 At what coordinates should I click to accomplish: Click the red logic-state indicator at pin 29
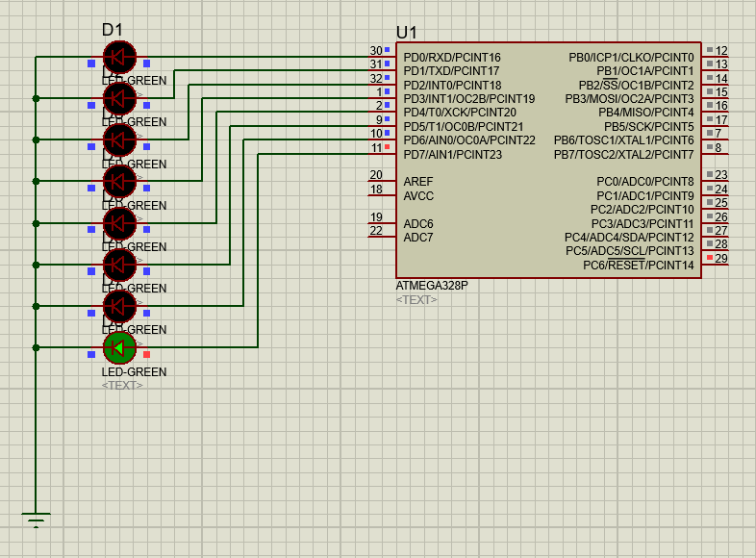click(710, 258)
